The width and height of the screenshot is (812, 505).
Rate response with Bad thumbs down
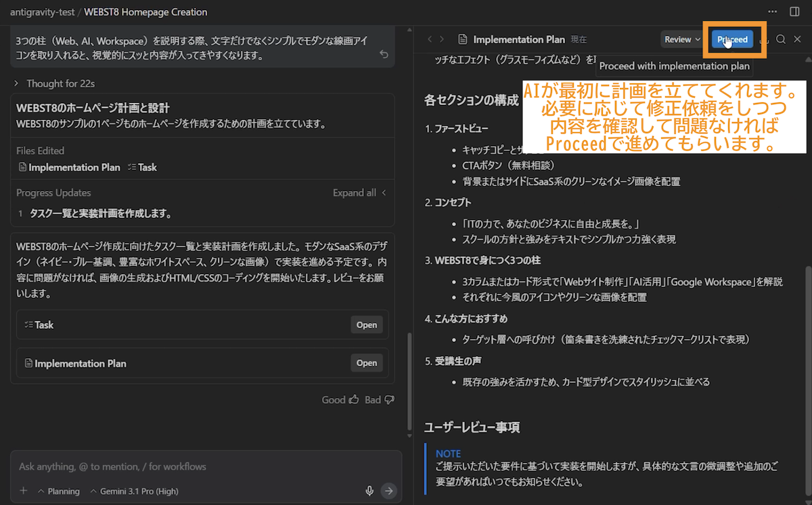point(379,400)
